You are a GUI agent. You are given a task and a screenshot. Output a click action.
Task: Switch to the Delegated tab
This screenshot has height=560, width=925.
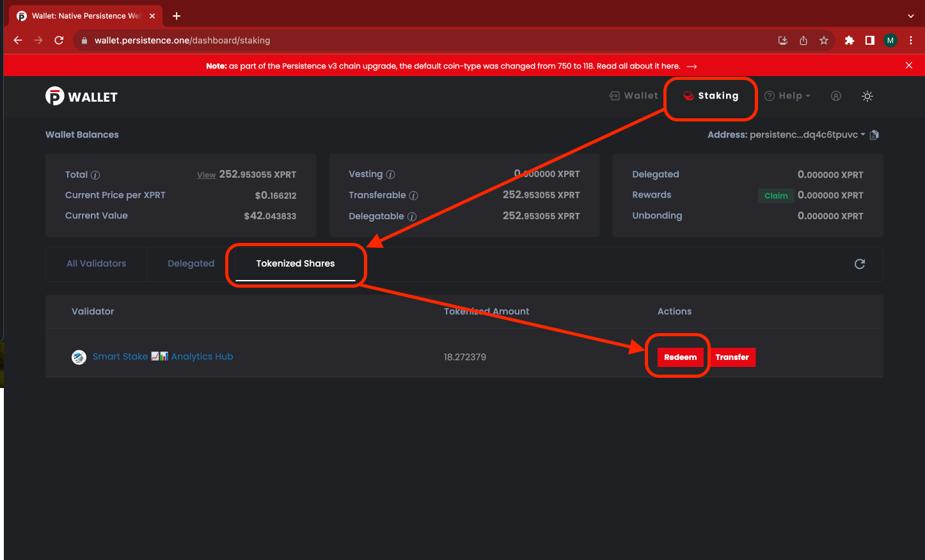coord(191,263)
